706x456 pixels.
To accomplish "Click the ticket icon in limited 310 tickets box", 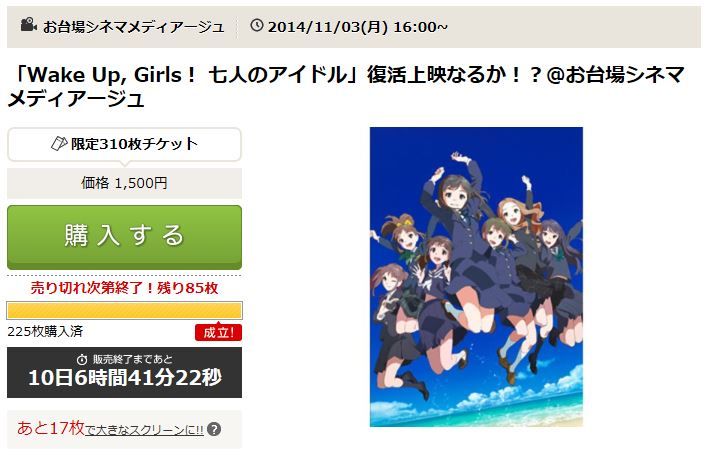I will tap(59, 144).
